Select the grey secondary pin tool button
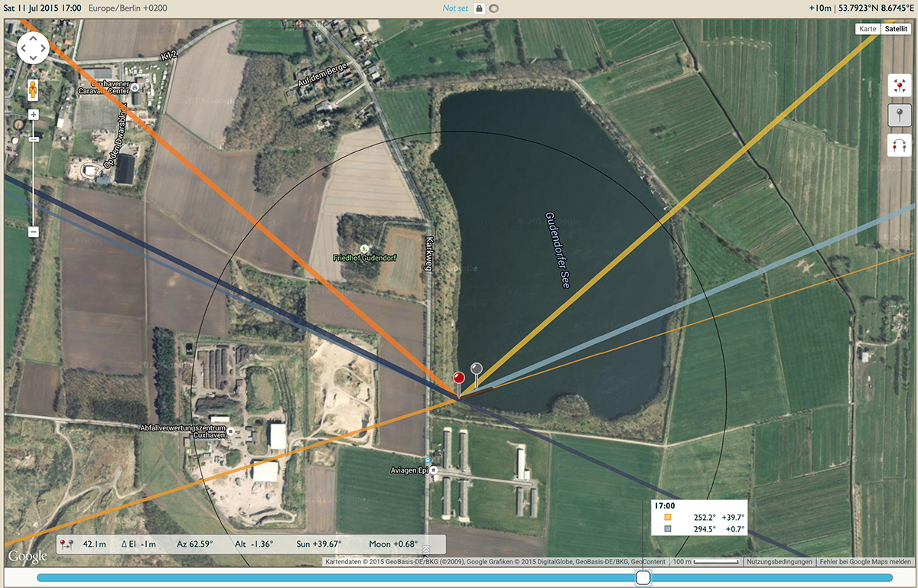This screenshot has height=588, width=918. pos(898,116)
